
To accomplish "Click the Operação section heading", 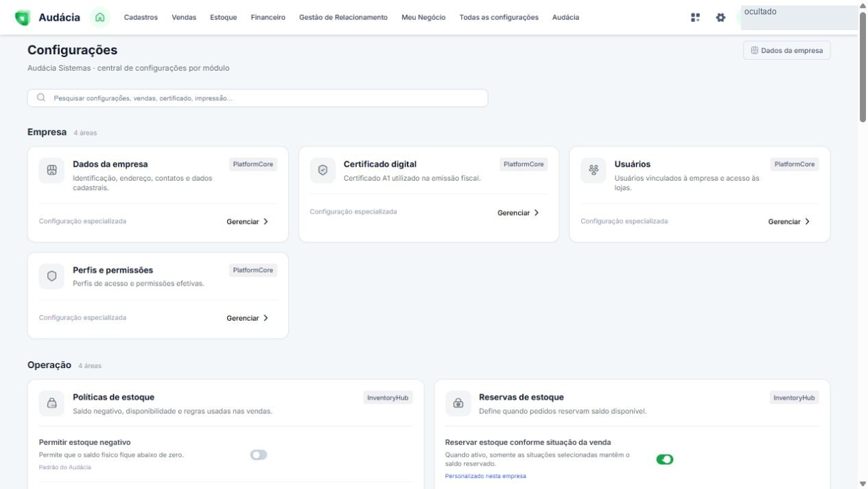I will pos(49,365).
